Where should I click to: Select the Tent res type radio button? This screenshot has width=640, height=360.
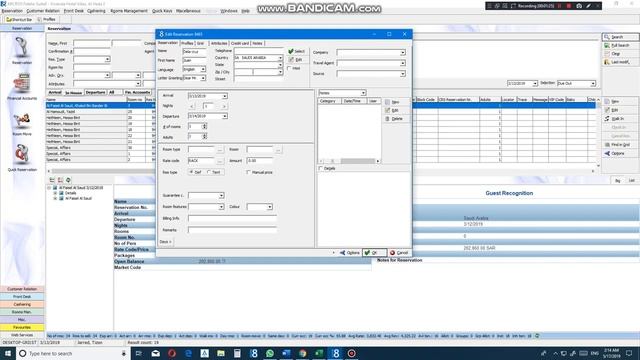[x=209, y=172]
